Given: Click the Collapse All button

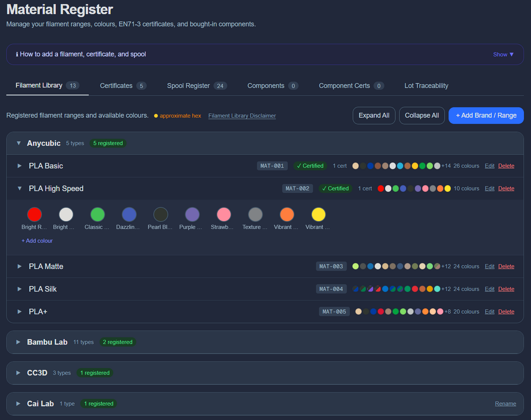Looking at the screenshot, I should pos(422,115).
